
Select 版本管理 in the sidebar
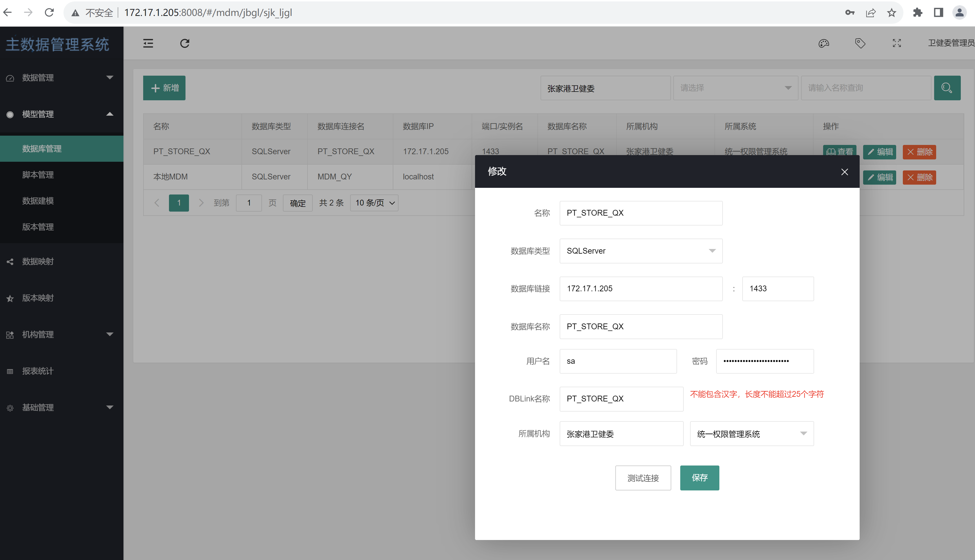[61, 227]
